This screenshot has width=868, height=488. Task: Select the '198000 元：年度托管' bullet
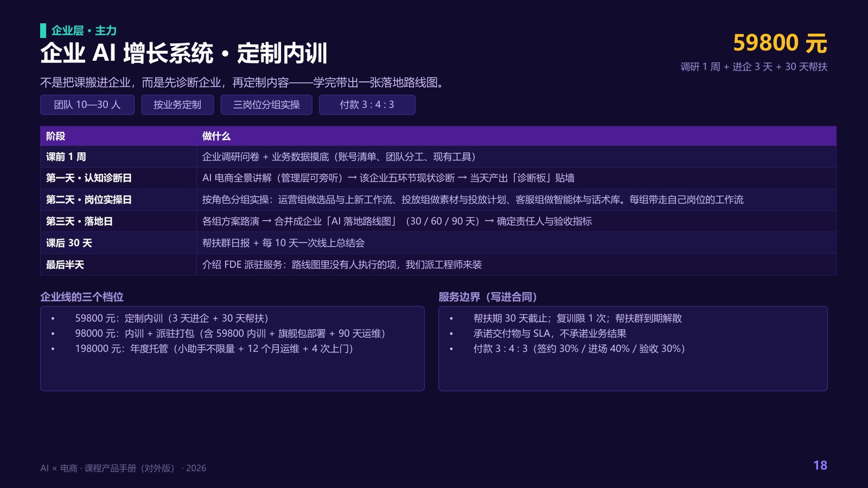click(x=214, y=349)
